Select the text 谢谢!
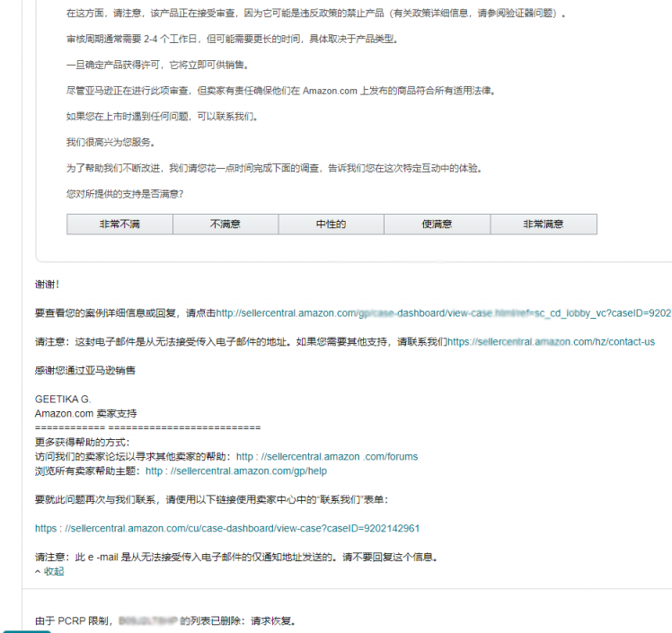The height and width of the screenshot is (633, 672). pyautogui.click(x=47, y=285)
